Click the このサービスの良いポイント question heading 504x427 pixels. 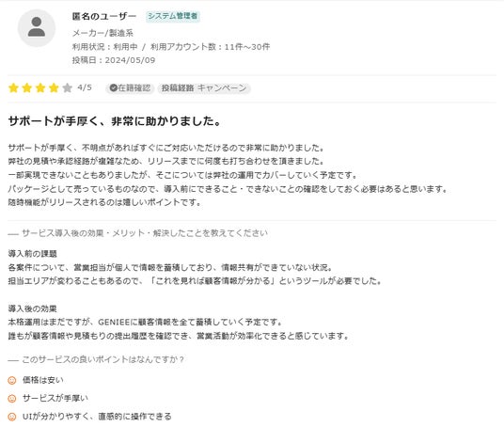(102, 359)
